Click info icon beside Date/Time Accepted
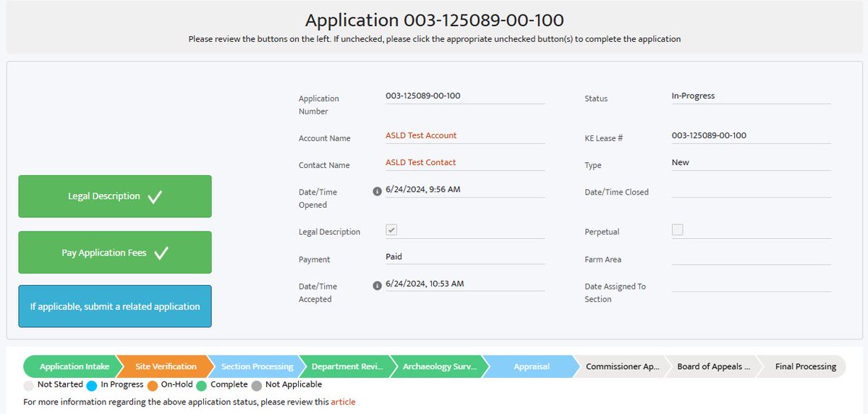868x414 pixels. [x=376, y=286]
